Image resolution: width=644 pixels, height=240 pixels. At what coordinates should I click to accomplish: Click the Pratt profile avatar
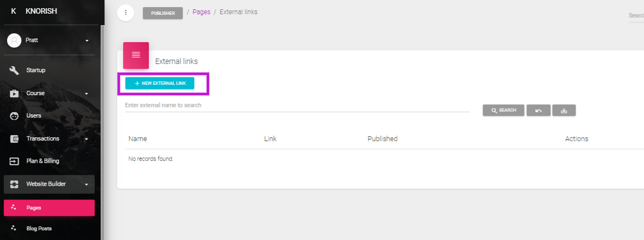14,40
